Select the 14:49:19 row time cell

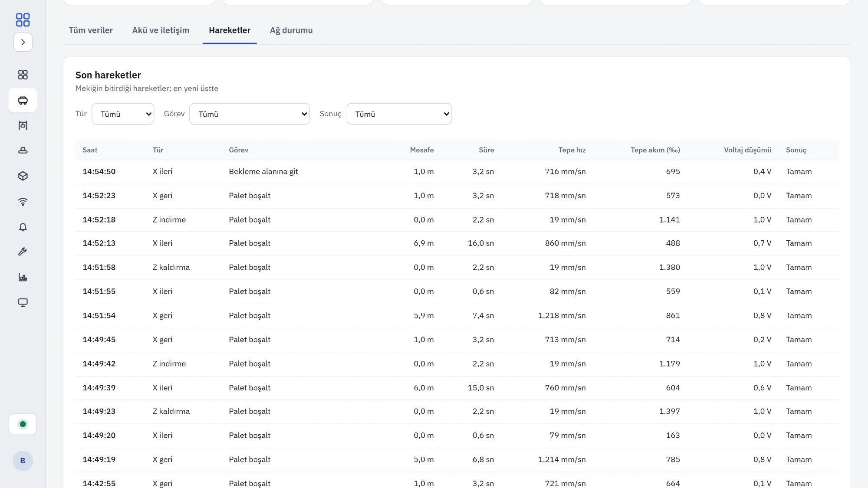point(99,459)
